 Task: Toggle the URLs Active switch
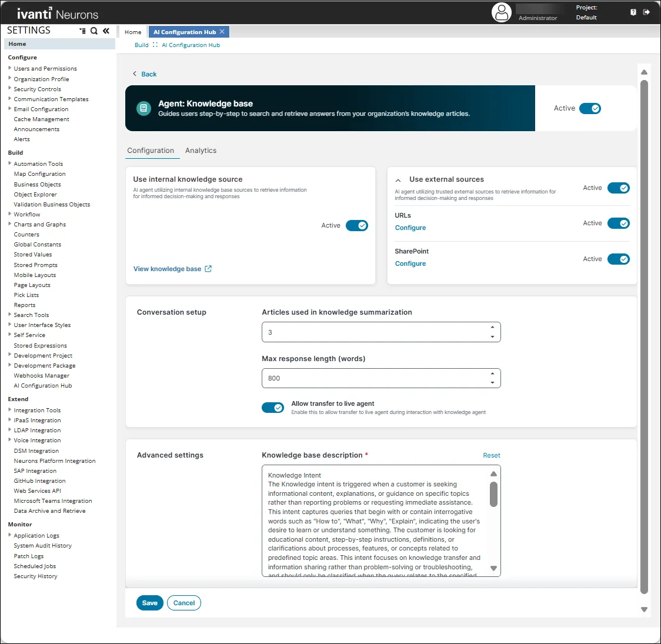(618, 223)
